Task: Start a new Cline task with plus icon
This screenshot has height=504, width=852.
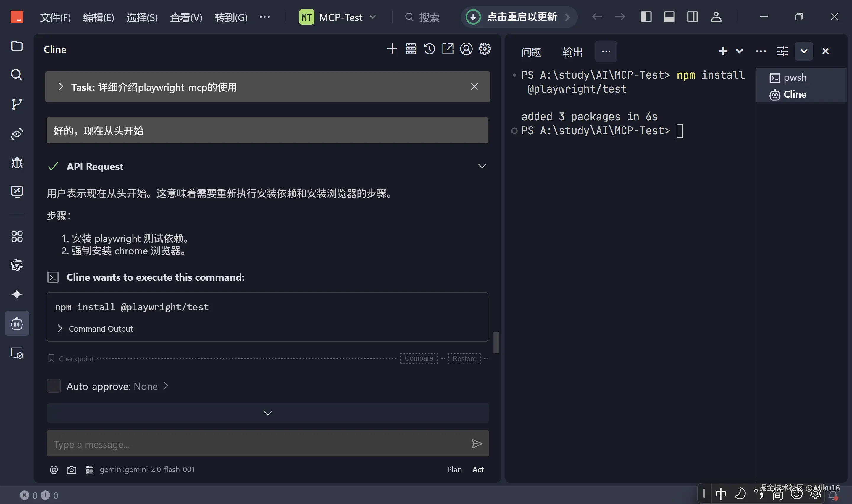Action: [392, 49]
